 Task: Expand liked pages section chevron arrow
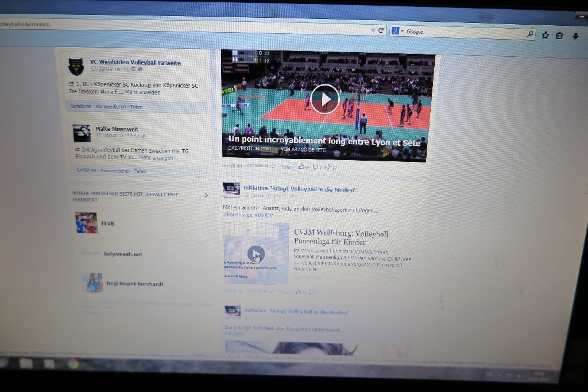206,195
